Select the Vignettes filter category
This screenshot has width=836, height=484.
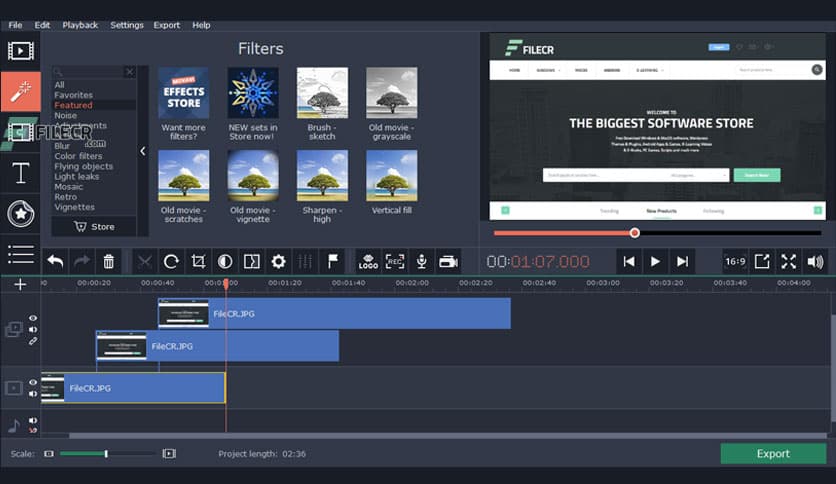(75, 207)
